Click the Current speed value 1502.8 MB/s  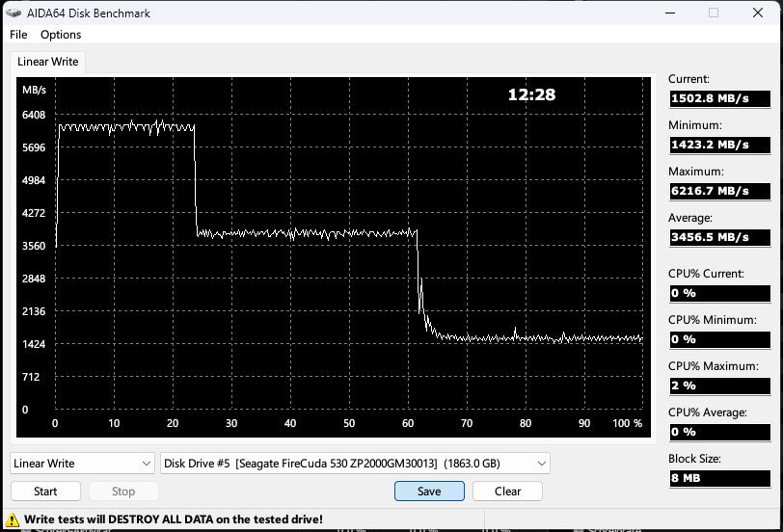click(x=720, y=98)
